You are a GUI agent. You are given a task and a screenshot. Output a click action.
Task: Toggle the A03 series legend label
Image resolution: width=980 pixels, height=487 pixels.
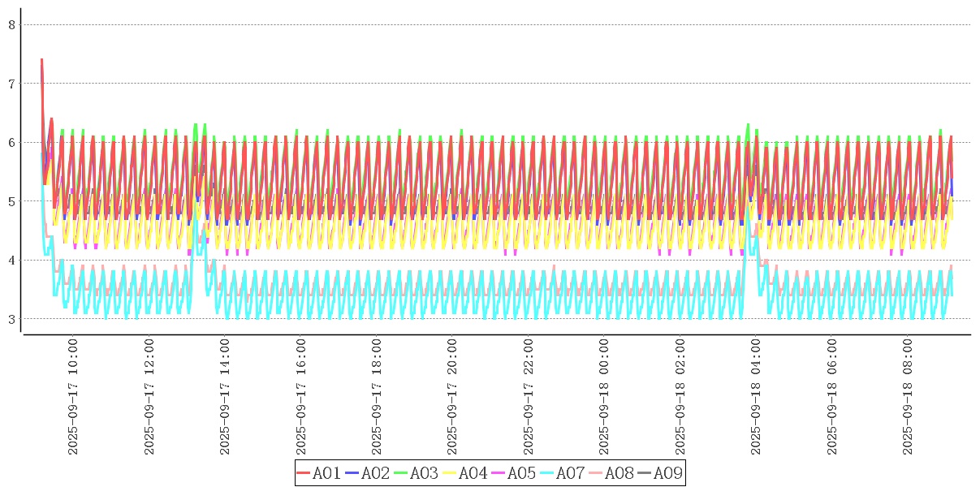[424, 473]
